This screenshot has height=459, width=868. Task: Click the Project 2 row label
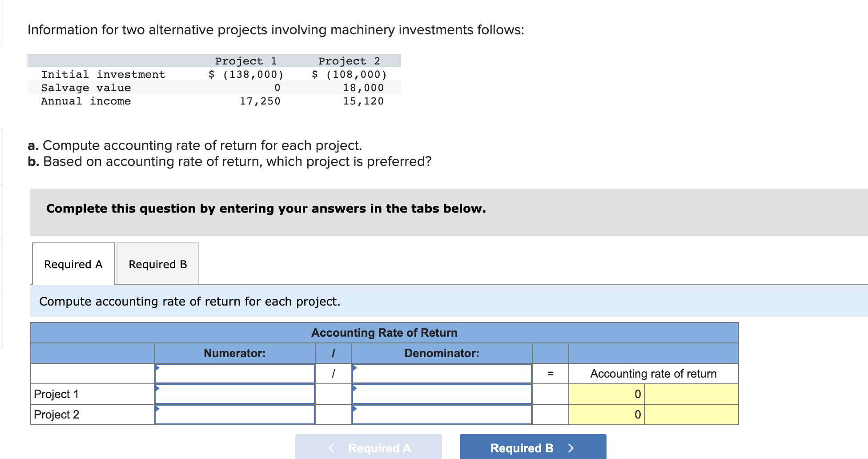(x=56, y=415)
